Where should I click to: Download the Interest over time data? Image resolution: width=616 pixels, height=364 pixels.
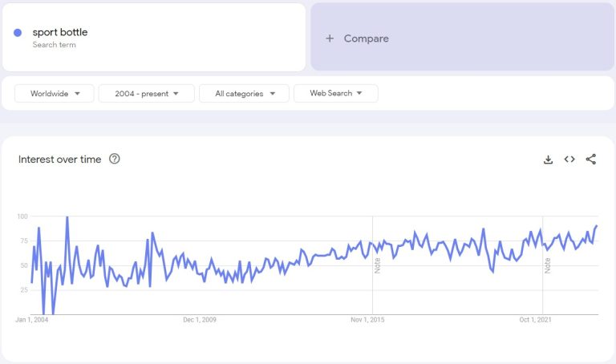click(548, 160)
